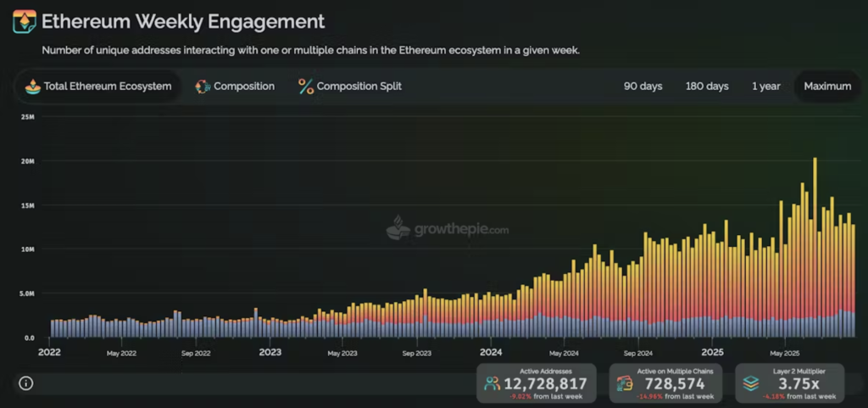Choose the 180 days time range
The width and height of the screenshot is (868, 408).
click(x=707, y=86)
